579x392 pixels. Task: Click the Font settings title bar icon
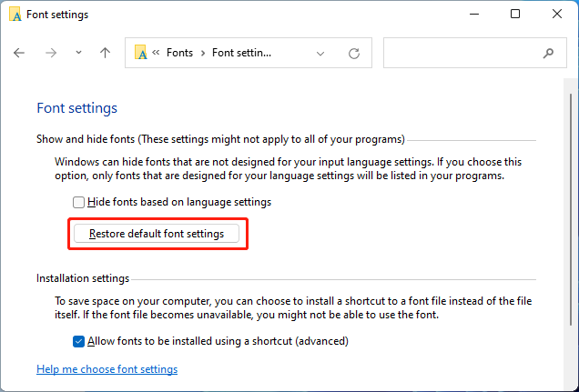[x=15, y=15]
